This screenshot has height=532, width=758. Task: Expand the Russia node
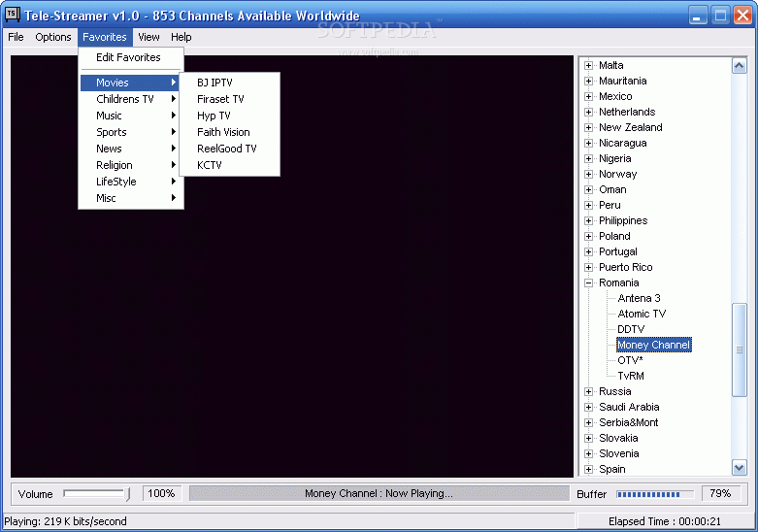(588, 392)
